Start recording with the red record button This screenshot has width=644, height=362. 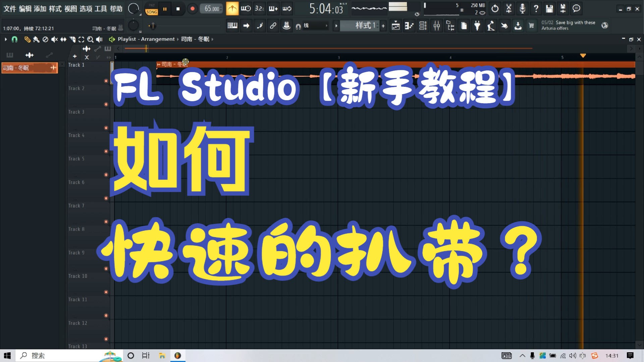192,9
